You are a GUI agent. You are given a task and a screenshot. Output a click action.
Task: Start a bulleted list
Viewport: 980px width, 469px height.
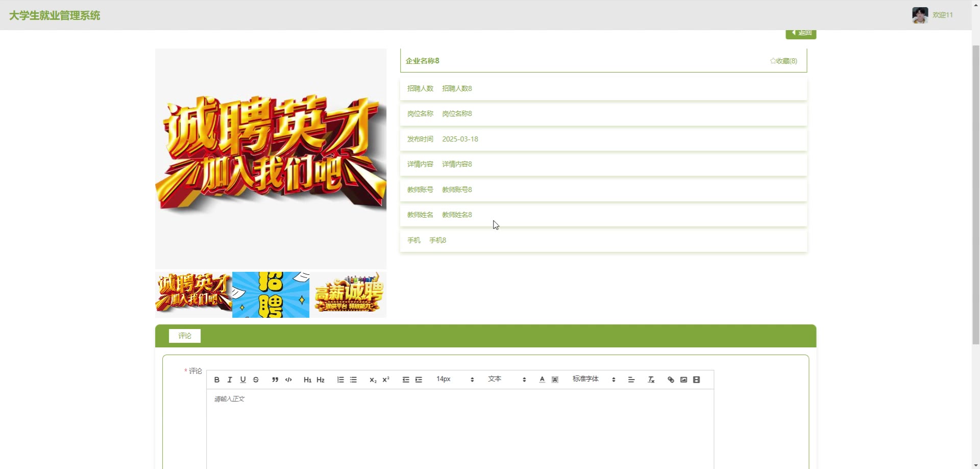pos(353,380)
